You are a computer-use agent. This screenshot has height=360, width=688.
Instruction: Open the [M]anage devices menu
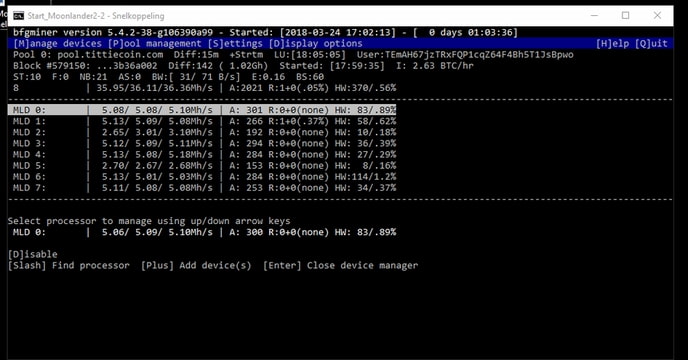point(57,43)
